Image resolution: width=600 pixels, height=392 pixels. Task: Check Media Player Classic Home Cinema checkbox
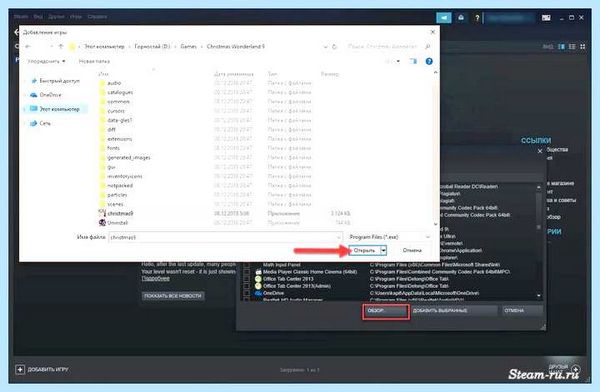click(x=247, y=272)
